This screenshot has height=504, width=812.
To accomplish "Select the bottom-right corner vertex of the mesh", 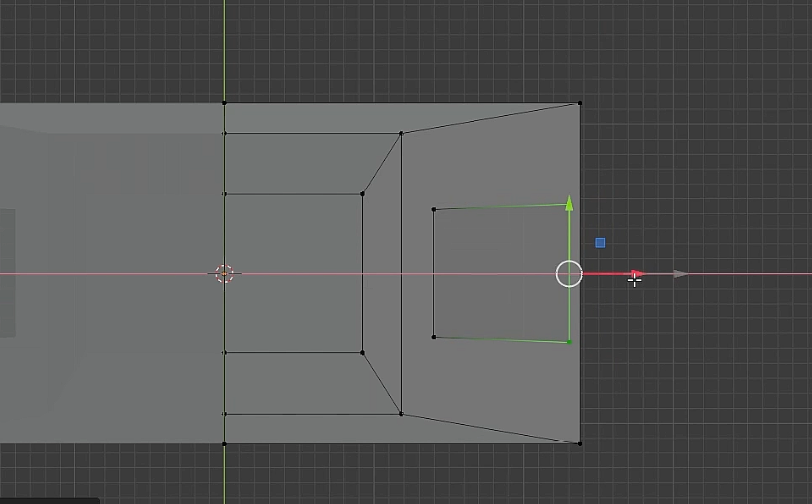I will [580, 443].
